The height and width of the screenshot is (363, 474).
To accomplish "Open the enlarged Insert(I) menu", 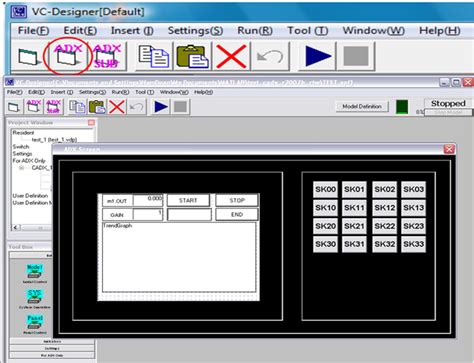I will pos(132,31).
